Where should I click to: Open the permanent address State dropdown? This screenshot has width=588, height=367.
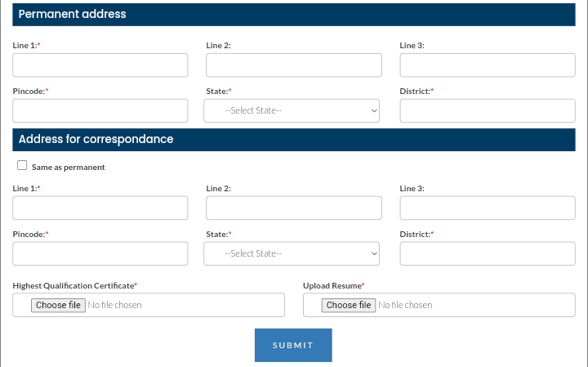(x=292, y=110)
